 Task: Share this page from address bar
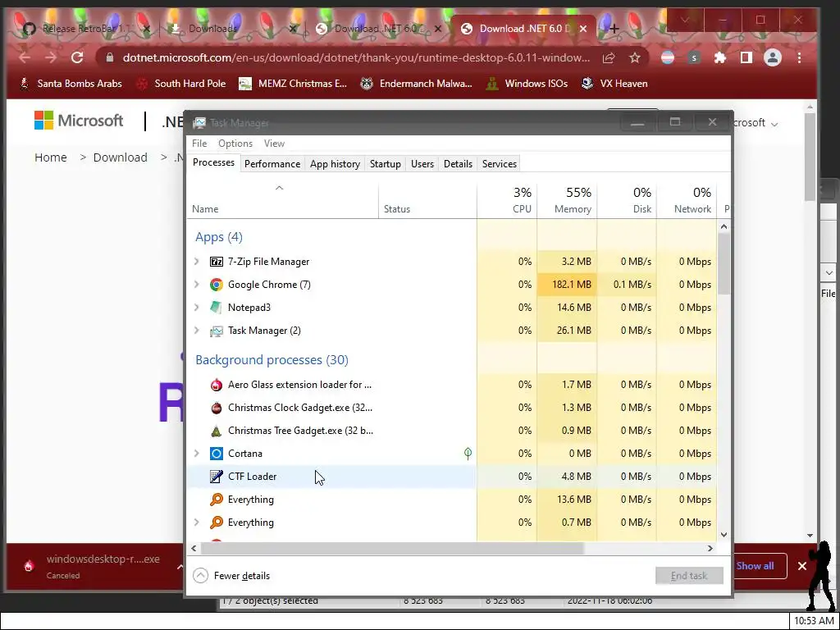coord(609,58)
